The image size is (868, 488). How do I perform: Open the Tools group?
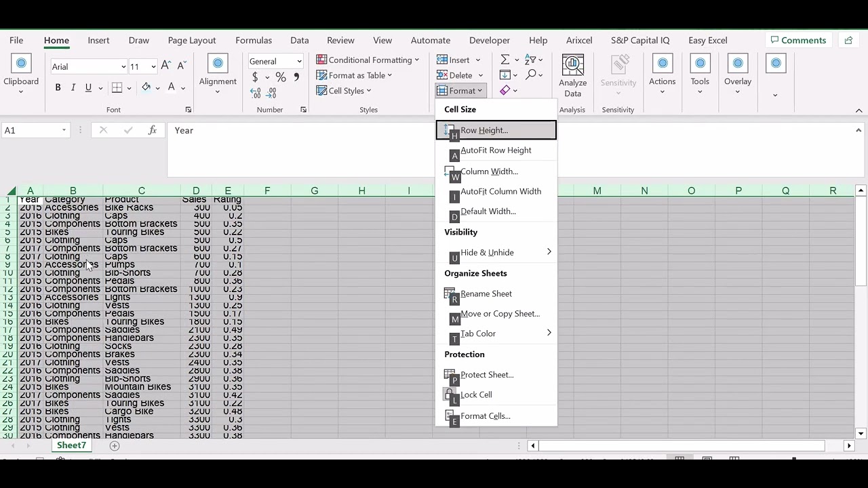pos(700,75)
